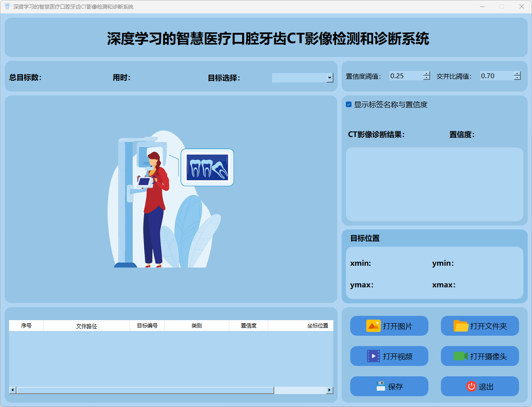Image resolution: width=532 pixels, height=407 pixels.
Task: Click the floppy disk save icon
Action: pos(380,386)
